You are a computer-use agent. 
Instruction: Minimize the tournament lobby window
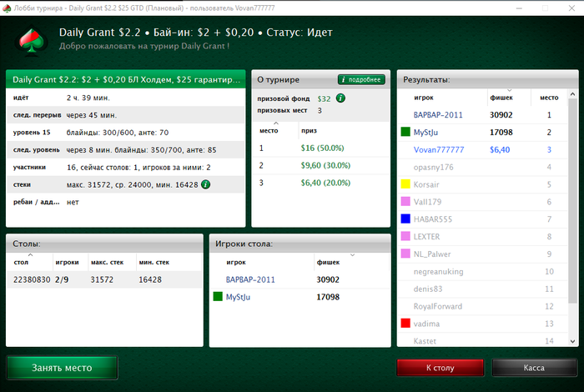[x=519, y=8]
